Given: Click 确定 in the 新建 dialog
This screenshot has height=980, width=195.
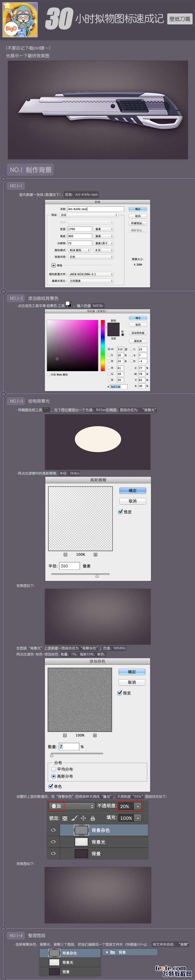Looking at the screenshot, I should click(x=138, y=209).
